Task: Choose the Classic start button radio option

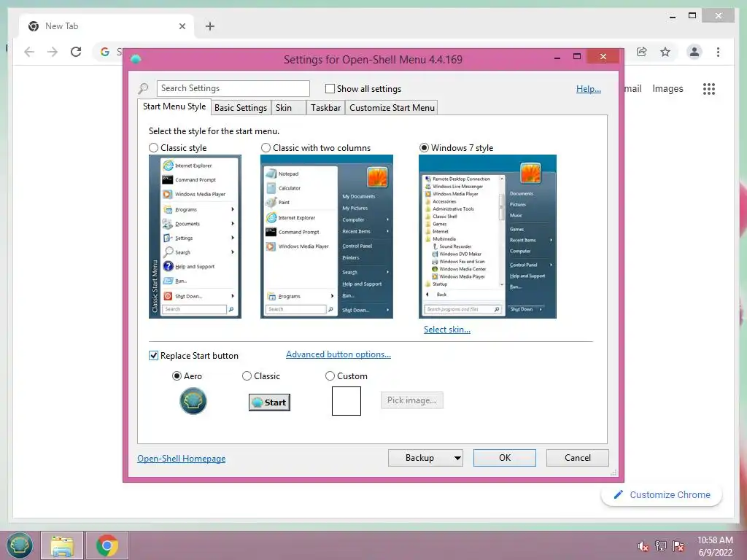Action: tap(247, 376)
